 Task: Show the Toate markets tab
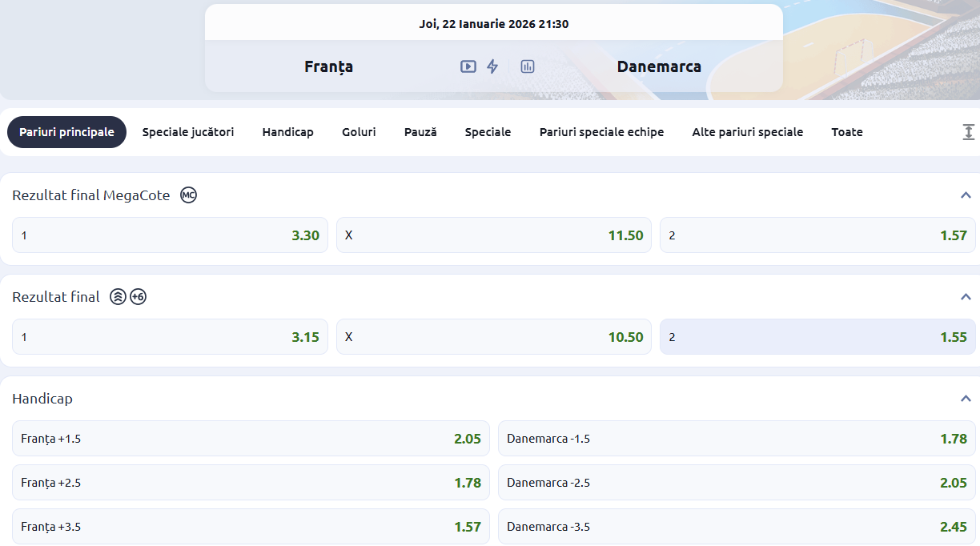(x=846, y=132)
